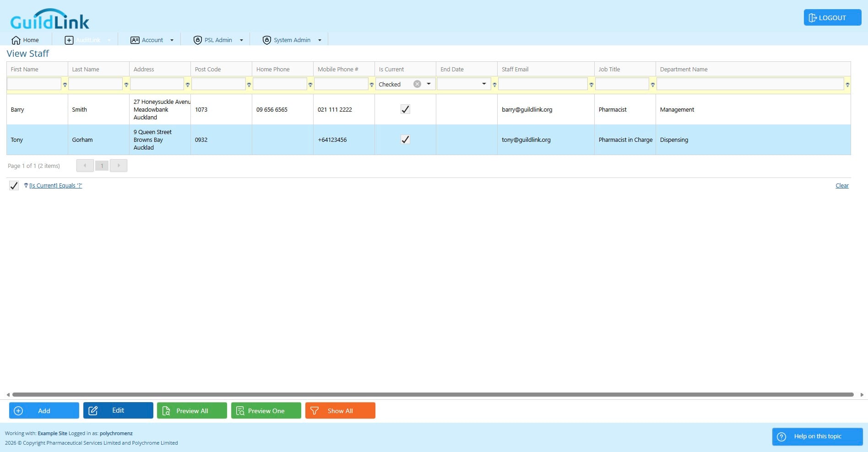This screenshot has width=868, height=452.
Task: Click the Post Code filter funnel icon
Action: pos(249,85)
